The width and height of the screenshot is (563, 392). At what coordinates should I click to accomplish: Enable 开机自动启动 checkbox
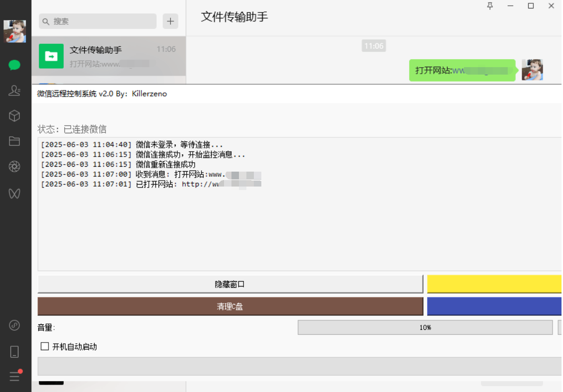point(45,346)
